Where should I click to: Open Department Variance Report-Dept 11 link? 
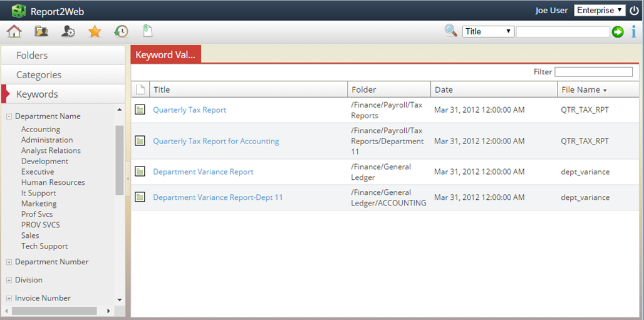tap(217, 197)
